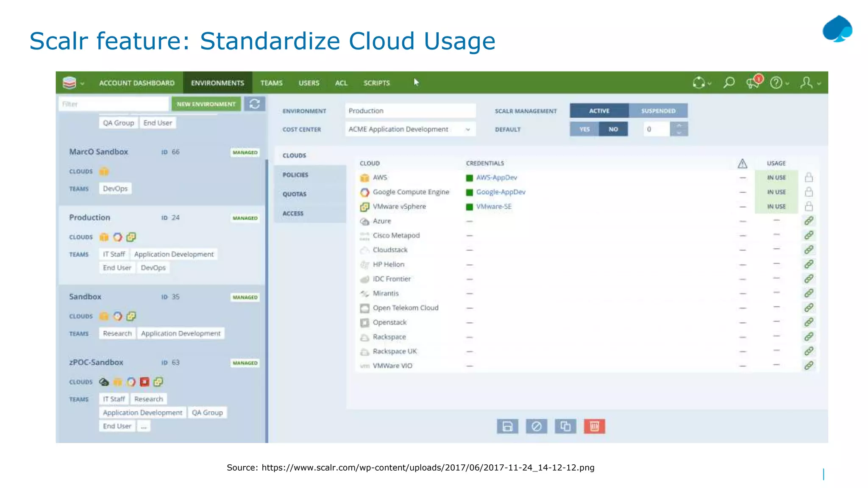Open the Teams top menu tab
The image size is (868, 488).
pos(271,83)
